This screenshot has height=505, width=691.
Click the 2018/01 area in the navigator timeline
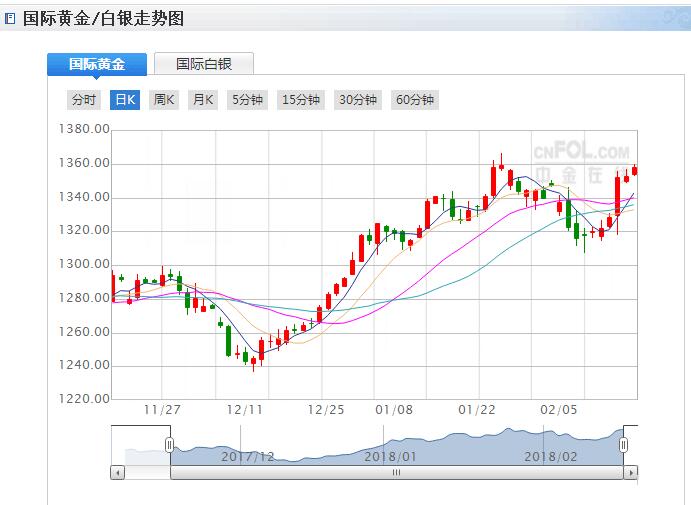(x=389, y=455)
